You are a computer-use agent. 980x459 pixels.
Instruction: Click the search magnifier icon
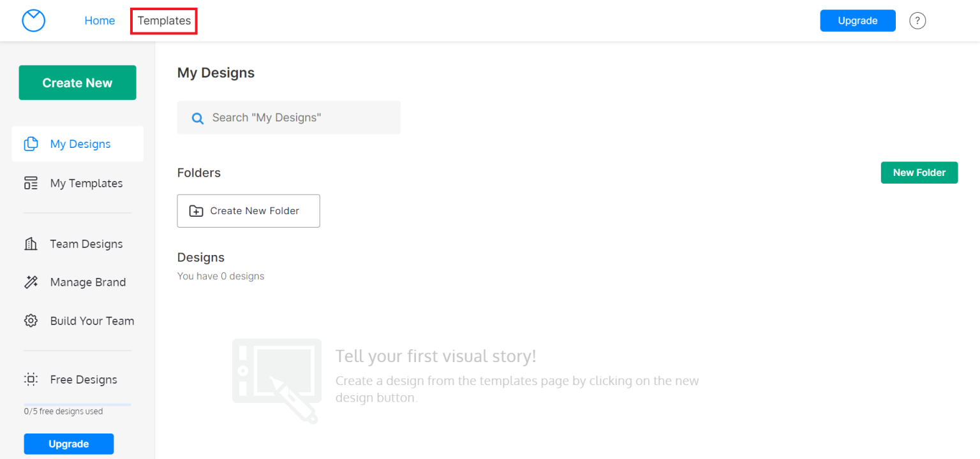pyautogui.click(x=197, y=117)
